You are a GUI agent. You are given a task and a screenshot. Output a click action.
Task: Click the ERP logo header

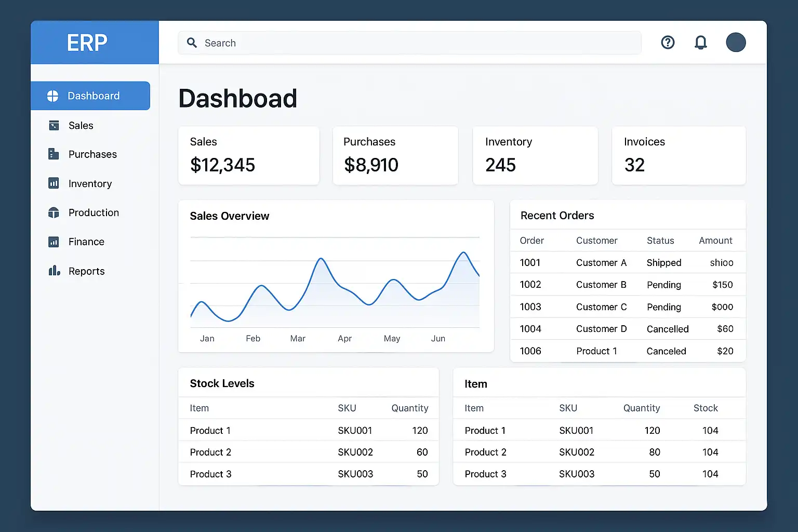pos(87,43)
